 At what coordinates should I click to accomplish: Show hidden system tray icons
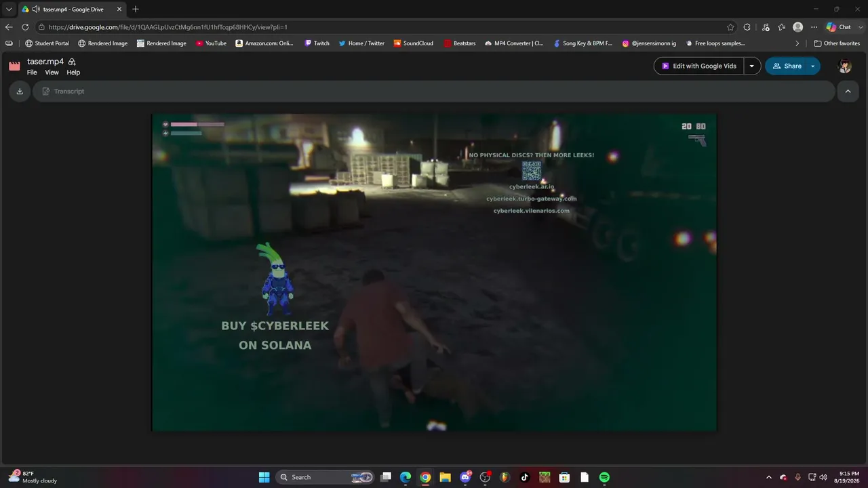coord(768,477)
